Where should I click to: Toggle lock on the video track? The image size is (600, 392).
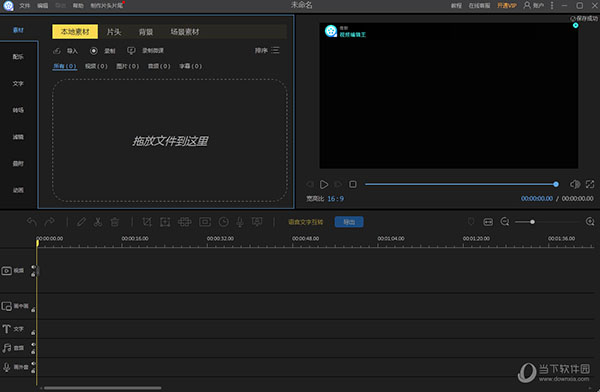(33, 274)
